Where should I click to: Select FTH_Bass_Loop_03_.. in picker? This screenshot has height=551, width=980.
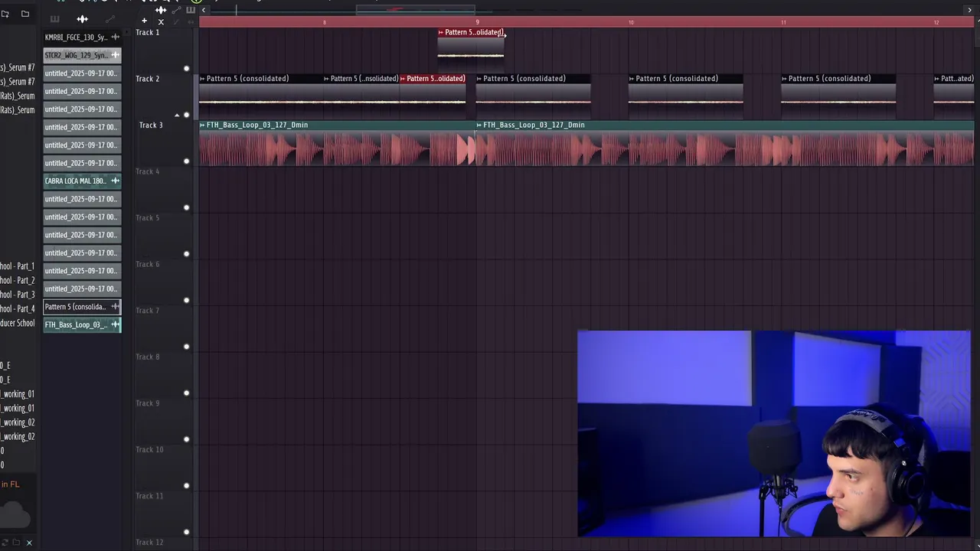click(82, 324)
